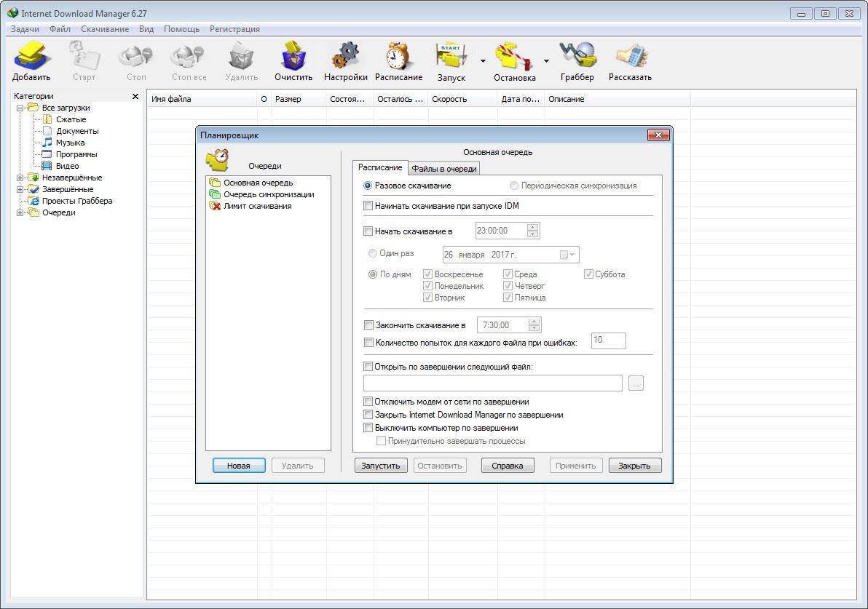Select Проекты Граббера in the tree

coord(77,201)
